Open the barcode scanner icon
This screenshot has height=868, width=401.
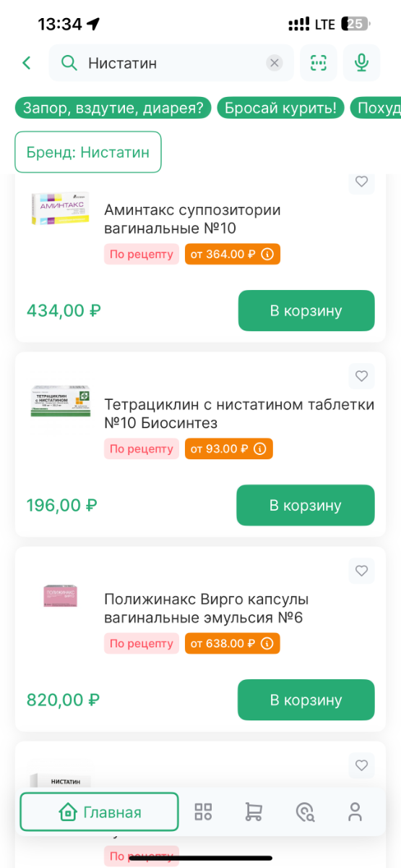(319, 63)
